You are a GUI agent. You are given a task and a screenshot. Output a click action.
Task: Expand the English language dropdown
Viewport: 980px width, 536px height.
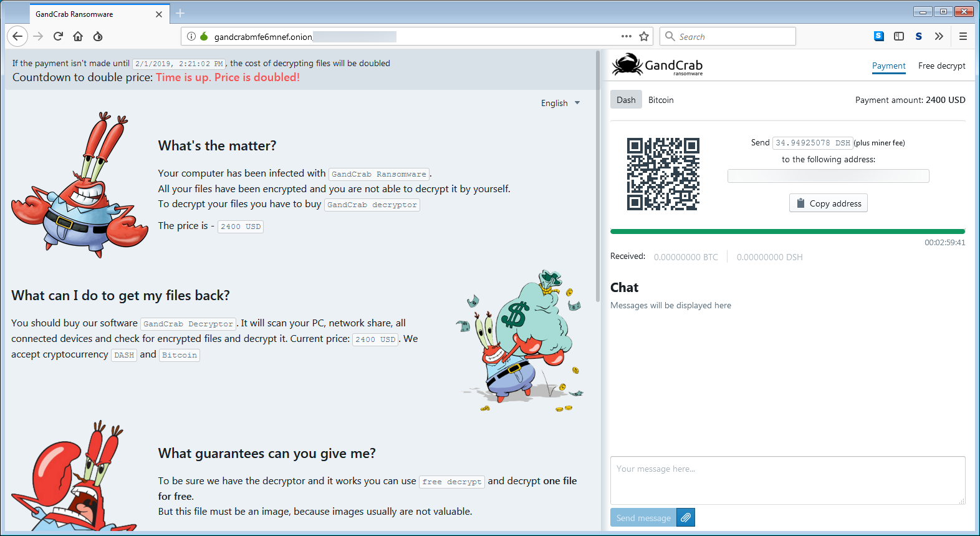pyautogui.click(x=560, y=103)
